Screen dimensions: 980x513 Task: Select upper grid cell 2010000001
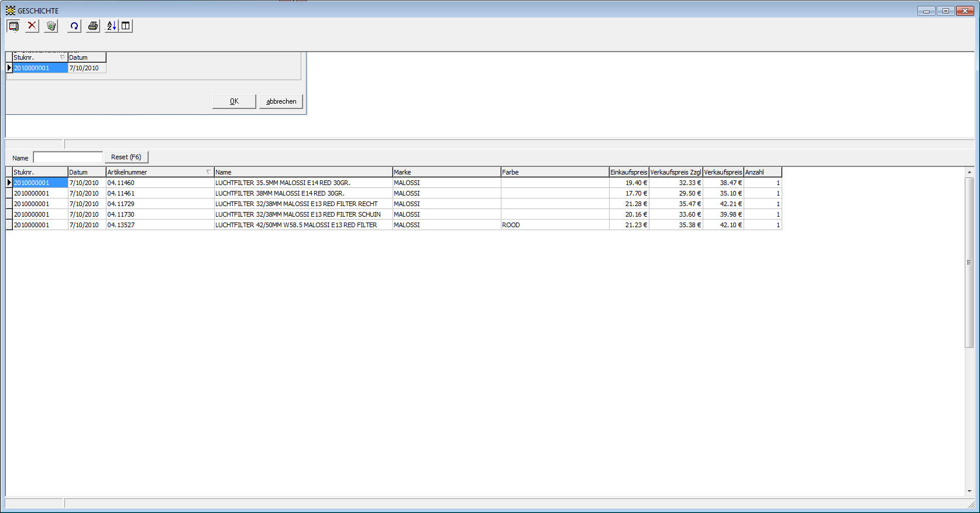click(40, 68)
